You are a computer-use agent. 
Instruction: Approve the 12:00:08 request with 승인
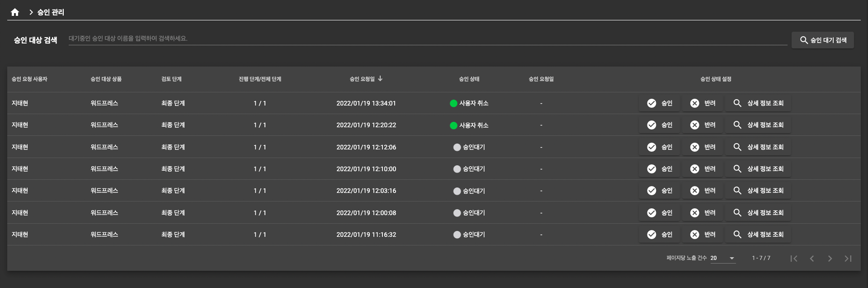(660, 213)
